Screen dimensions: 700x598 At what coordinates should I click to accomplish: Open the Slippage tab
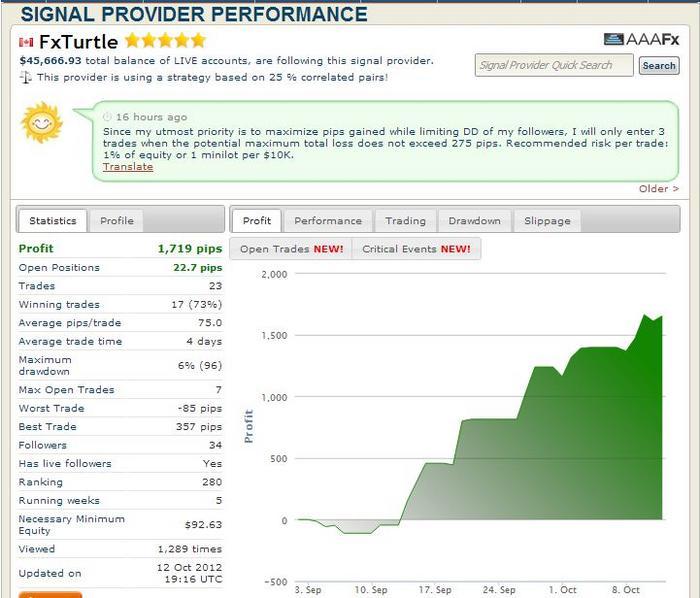(x=547, y=221)
